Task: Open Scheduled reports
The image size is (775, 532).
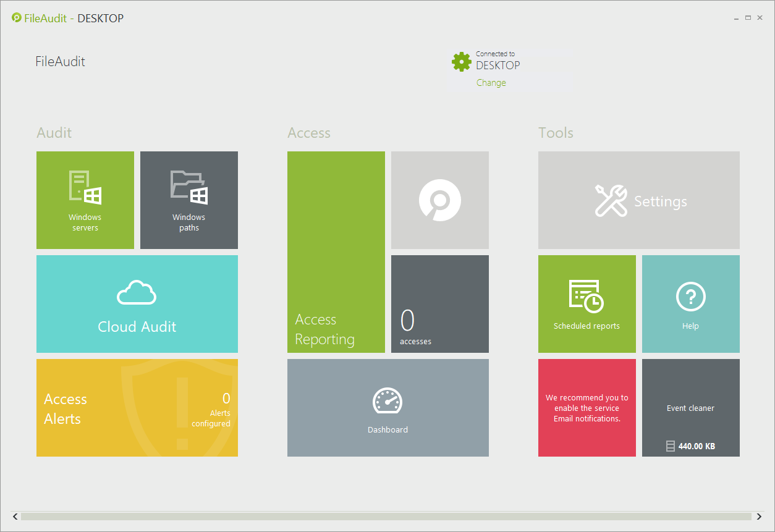Action: [x=587, y=303]
